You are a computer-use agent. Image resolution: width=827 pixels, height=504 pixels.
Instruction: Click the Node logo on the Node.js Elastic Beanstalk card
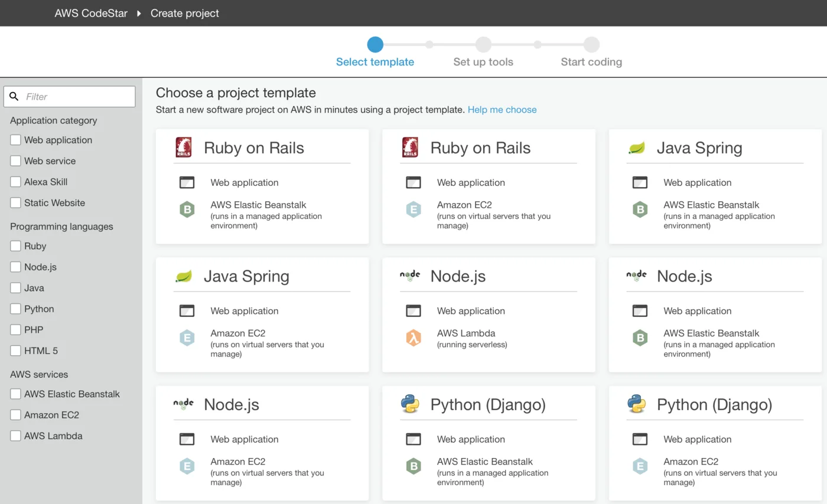(x=636, y=276)
